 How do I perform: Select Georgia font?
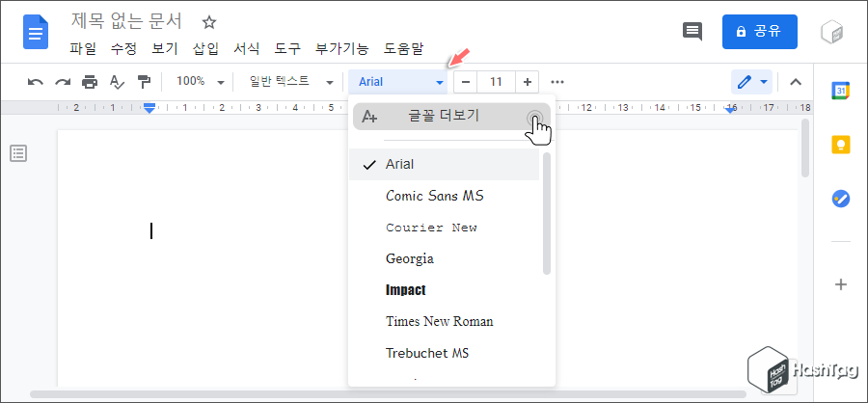[444, 258]
